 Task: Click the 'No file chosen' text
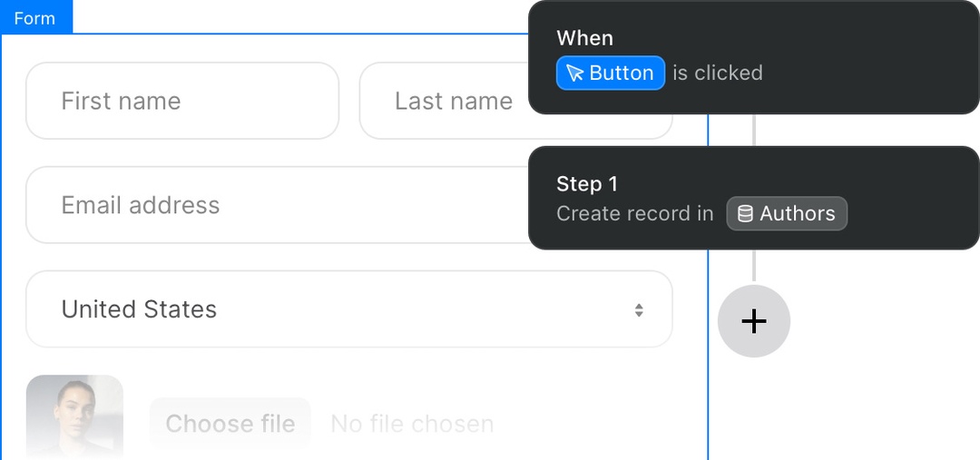tap(412, 424)
